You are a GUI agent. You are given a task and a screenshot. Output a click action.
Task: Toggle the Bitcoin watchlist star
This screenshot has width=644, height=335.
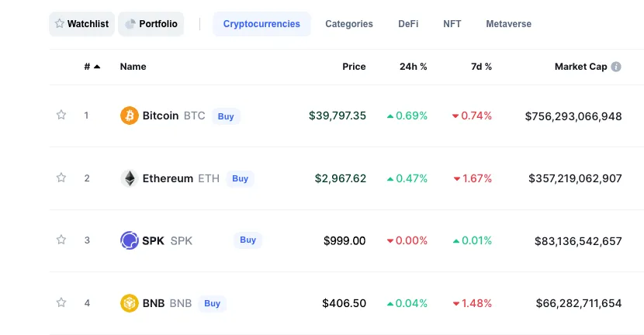click(x=61, y=115)
